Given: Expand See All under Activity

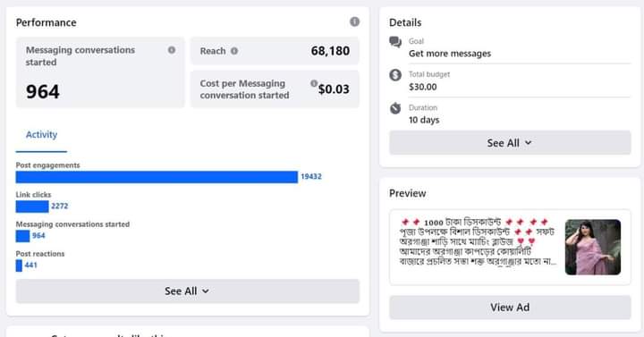Looking at the screenshot, I should (x=188, y=291).
